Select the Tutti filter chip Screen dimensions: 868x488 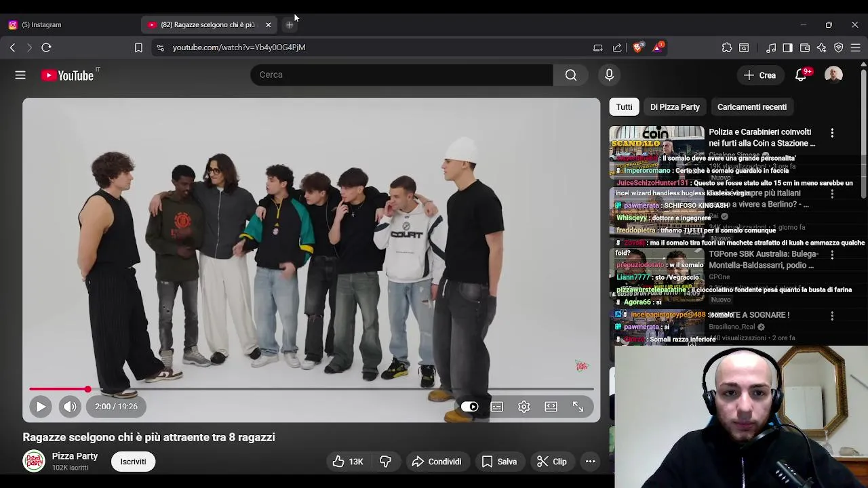[x=624, y=107]
